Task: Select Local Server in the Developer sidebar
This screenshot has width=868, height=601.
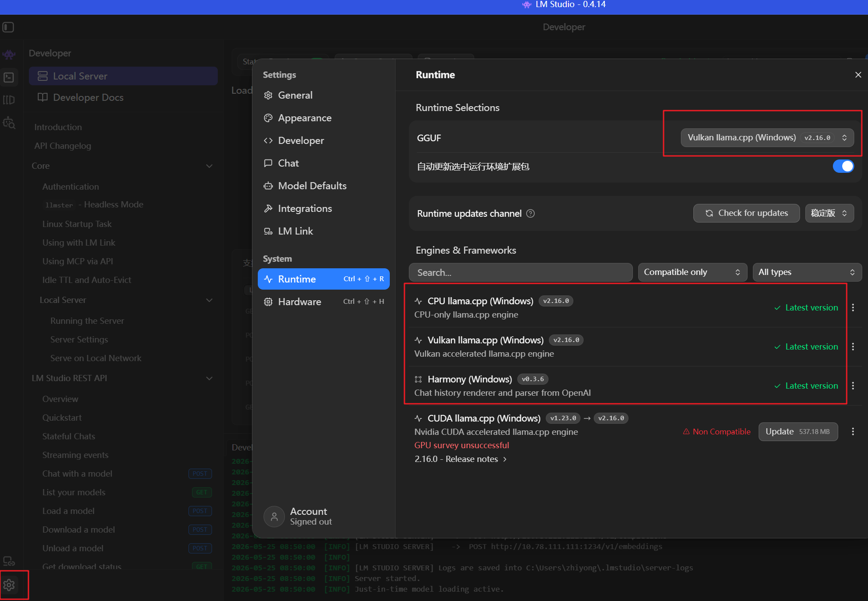Action: (123, 76)
